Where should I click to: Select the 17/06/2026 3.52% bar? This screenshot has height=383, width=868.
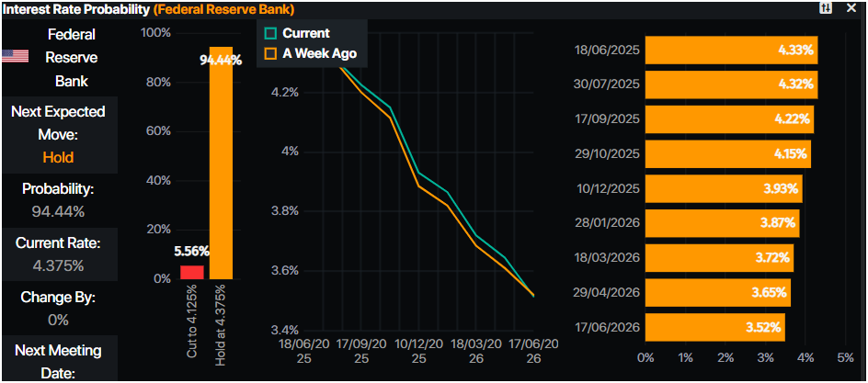pyautogui.click(x=714, y=327)
